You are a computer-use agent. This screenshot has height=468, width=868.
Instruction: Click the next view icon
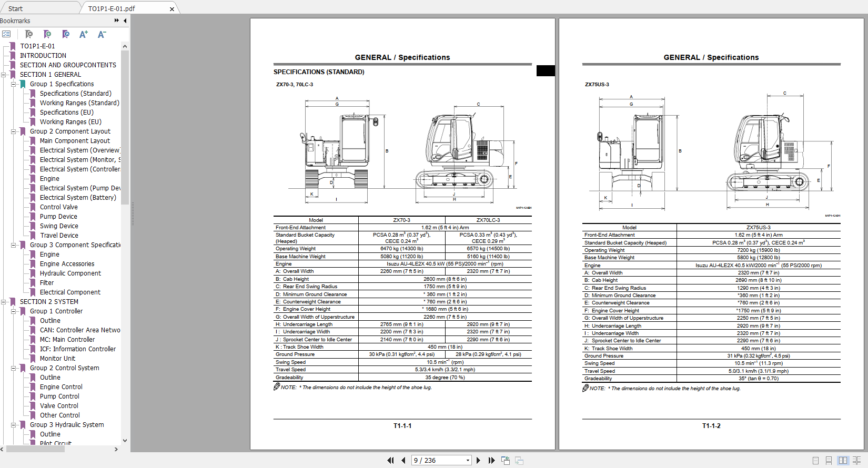click(519, 461)
